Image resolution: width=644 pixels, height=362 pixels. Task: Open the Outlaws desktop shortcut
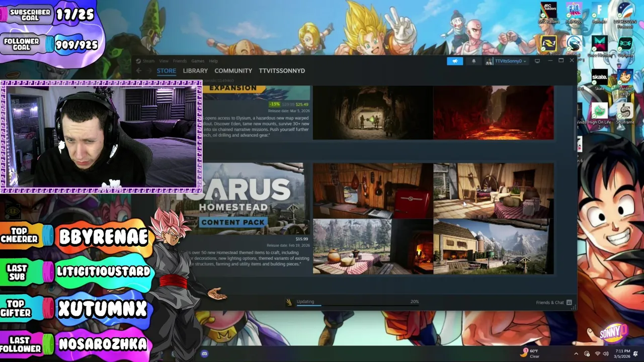(x=625, y=46)
